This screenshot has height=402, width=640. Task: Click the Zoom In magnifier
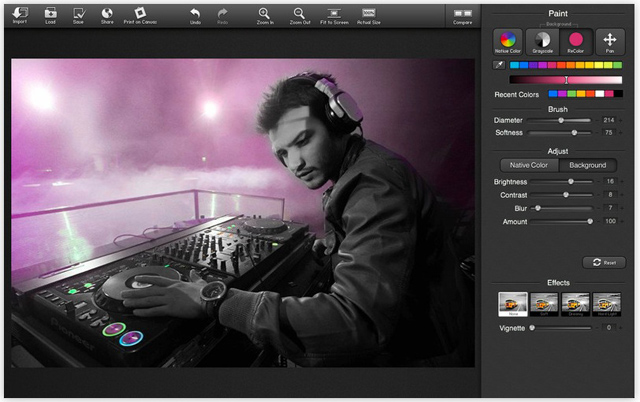click(264, 13)
